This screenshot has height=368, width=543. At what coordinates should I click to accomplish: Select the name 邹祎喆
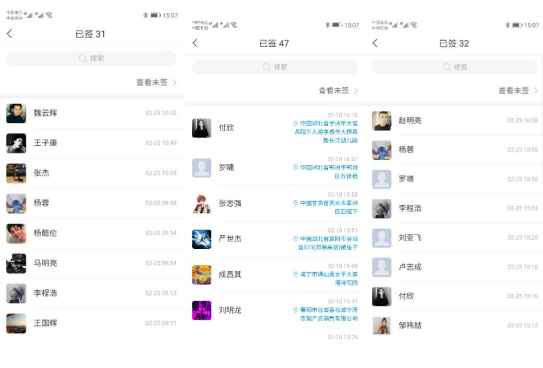(410, 325)
